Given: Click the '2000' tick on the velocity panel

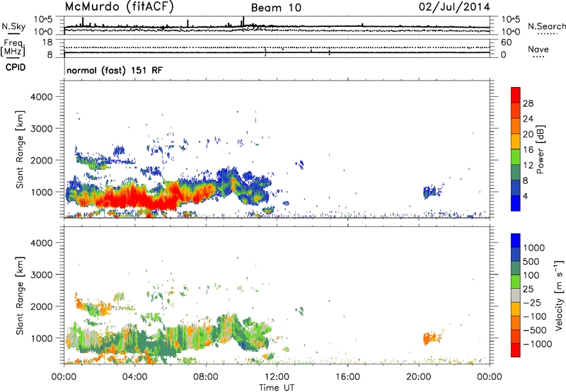Looking at the screenshot, I should 41,306.
